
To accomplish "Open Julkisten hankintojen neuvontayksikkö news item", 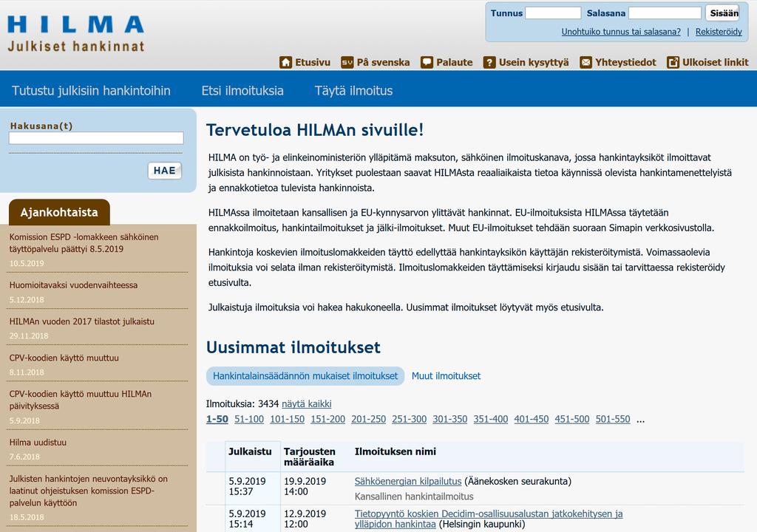I will (89, 491).
